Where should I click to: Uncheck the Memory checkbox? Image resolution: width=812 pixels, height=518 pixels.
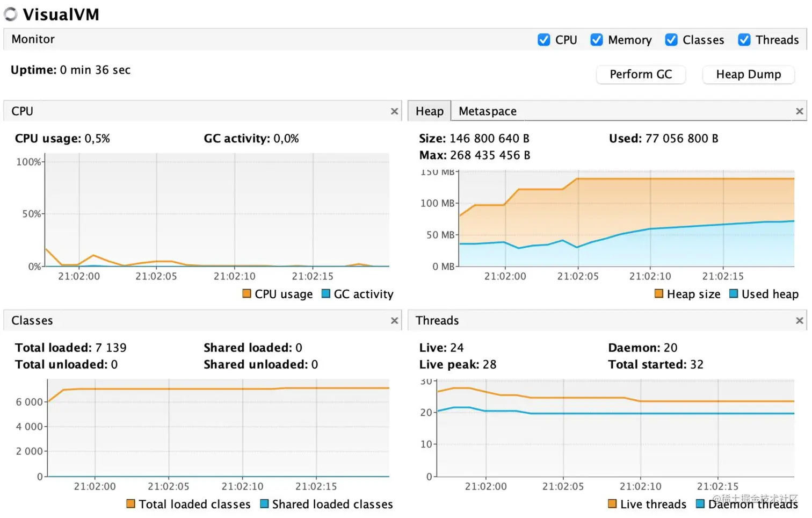(x=597, y=39)
